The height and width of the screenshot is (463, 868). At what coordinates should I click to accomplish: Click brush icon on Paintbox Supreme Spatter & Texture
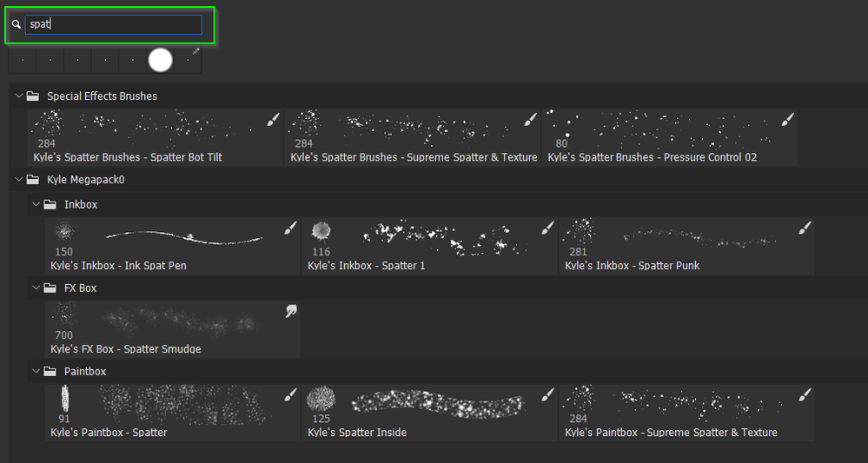[805, 394]
